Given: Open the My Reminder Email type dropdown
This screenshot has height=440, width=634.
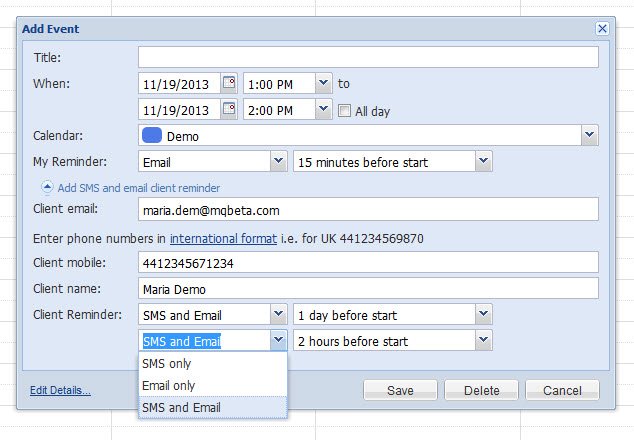Looking at the screenshot, I should pyautogui.click(x=279, y=161).
